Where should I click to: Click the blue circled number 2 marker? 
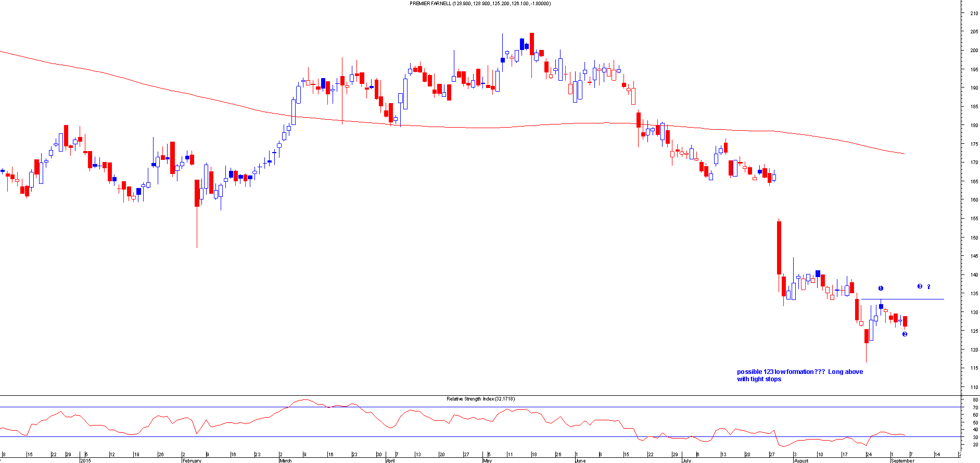tap(905, 334)
